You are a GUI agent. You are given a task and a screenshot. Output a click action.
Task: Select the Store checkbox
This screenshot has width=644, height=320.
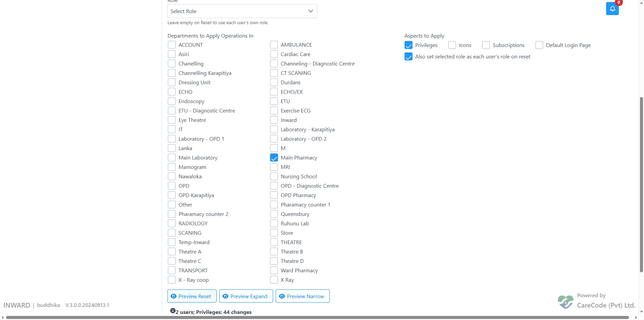coord(274,233)
